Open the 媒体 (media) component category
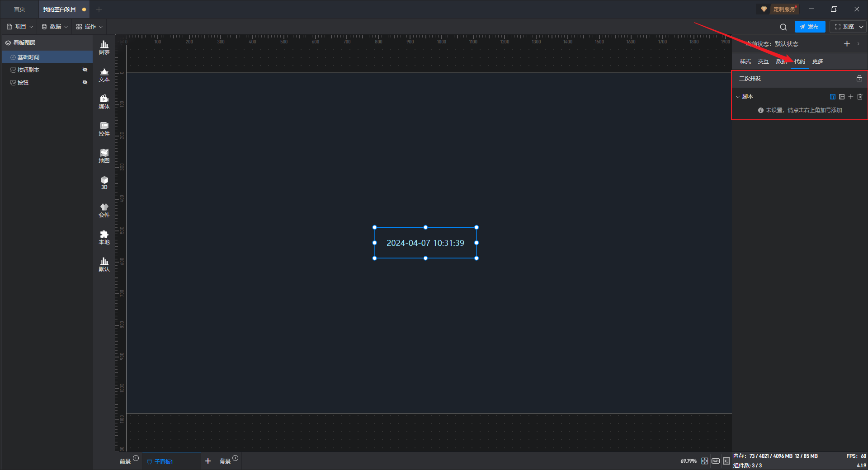The height and width of the screenshot is (470, 868). click(104, 102)
